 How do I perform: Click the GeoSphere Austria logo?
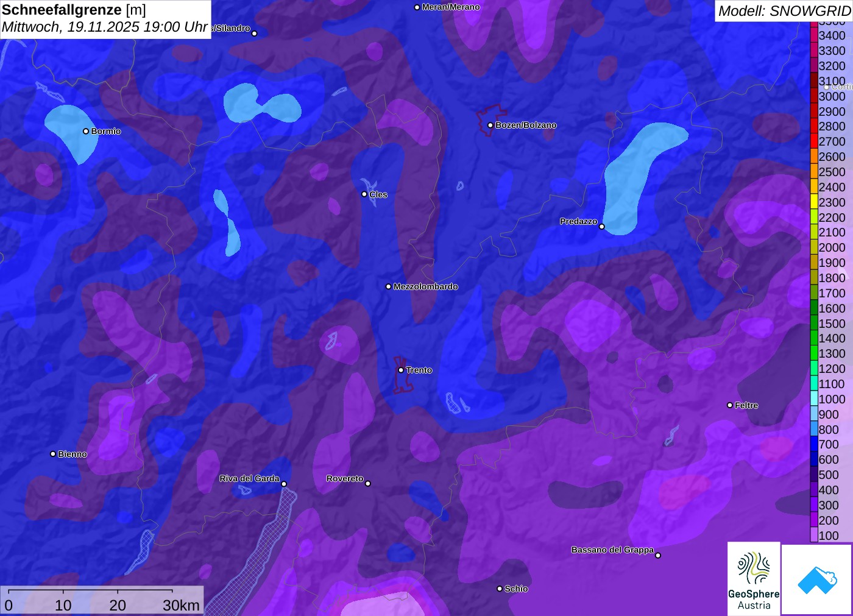(x=754, y=579)
